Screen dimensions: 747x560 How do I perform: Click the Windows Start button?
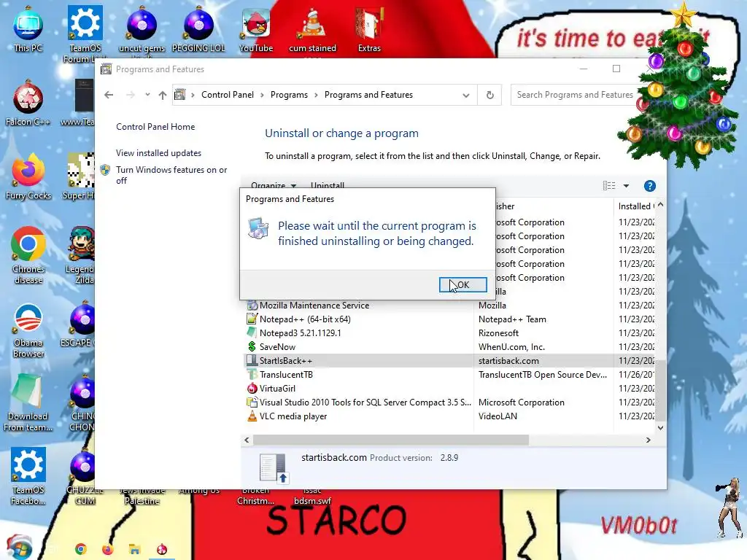[19, 548]
